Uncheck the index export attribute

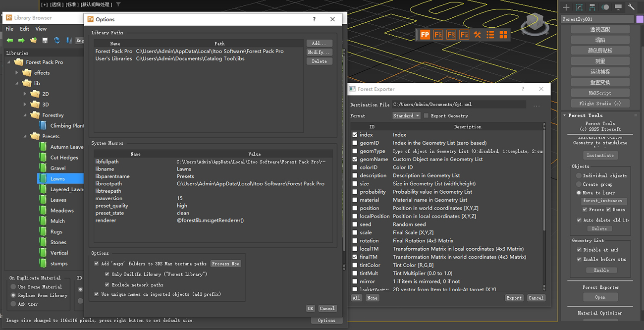coord(355,135)
